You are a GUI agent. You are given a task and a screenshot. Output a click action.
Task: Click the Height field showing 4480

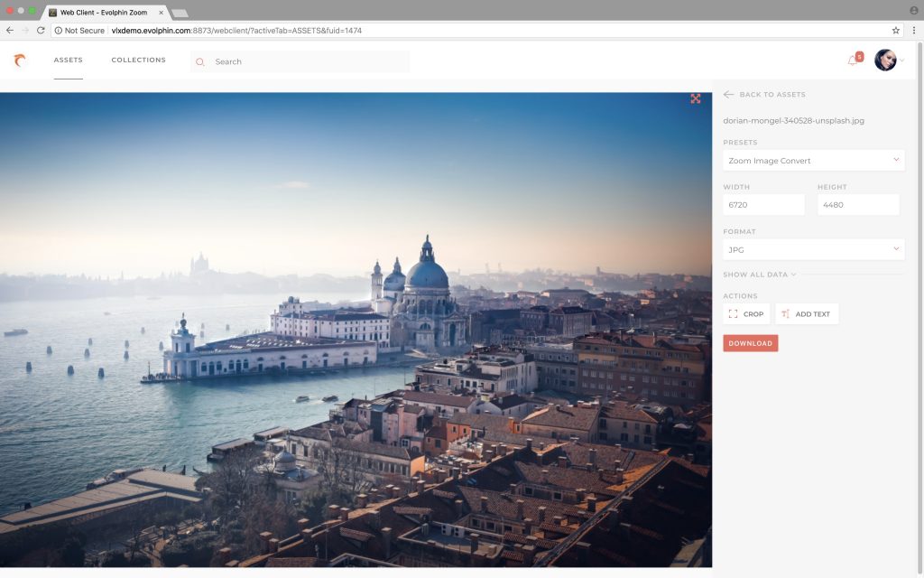click(x=857, y=204)
